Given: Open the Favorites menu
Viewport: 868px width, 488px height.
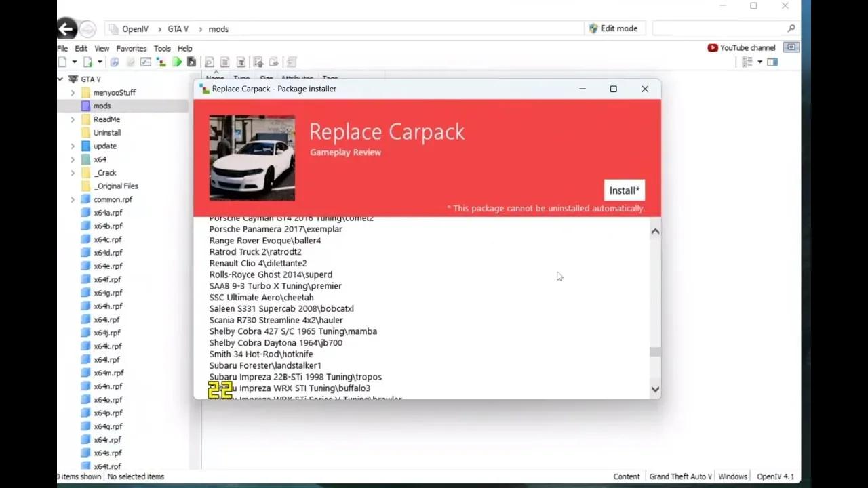Looking at the screenshot, I should pos(132,48).
